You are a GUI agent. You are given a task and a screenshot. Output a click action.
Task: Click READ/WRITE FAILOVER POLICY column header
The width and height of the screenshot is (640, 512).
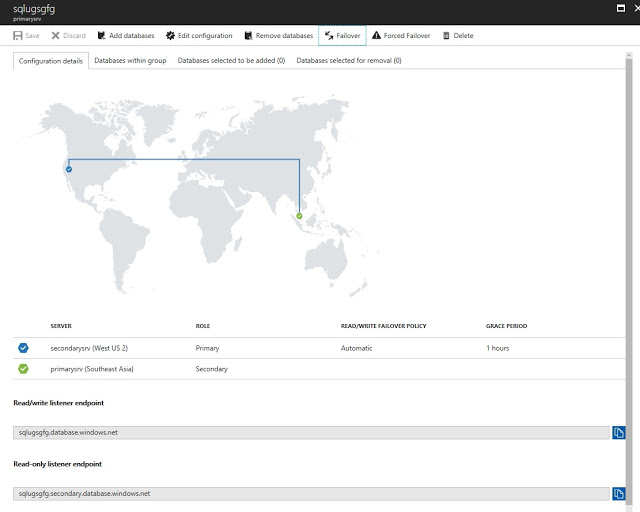tap(383, 326)
